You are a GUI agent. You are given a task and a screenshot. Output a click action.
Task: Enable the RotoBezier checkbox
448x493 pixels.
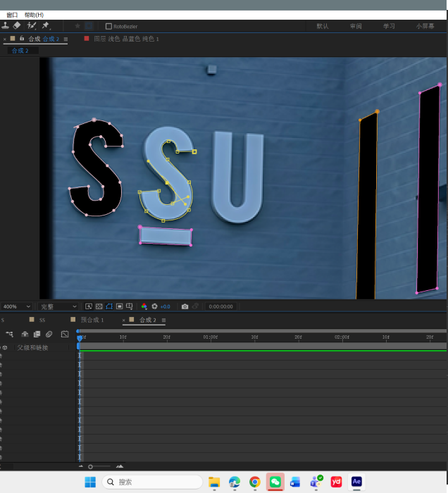point(108,26)
